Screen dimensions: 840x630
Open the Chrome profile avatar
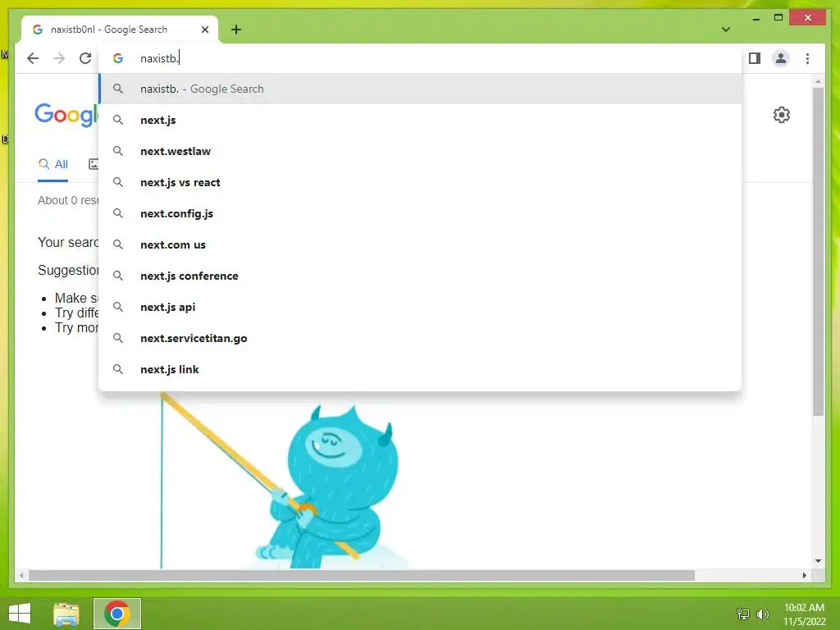click(781, 58)
